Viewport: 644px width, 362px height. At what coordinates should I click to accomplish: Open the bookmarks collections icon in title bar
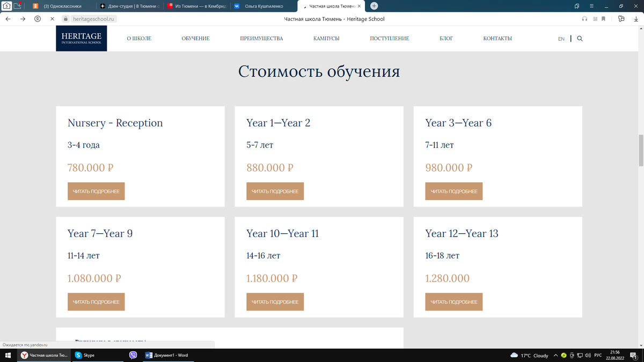tap(577, 6)
